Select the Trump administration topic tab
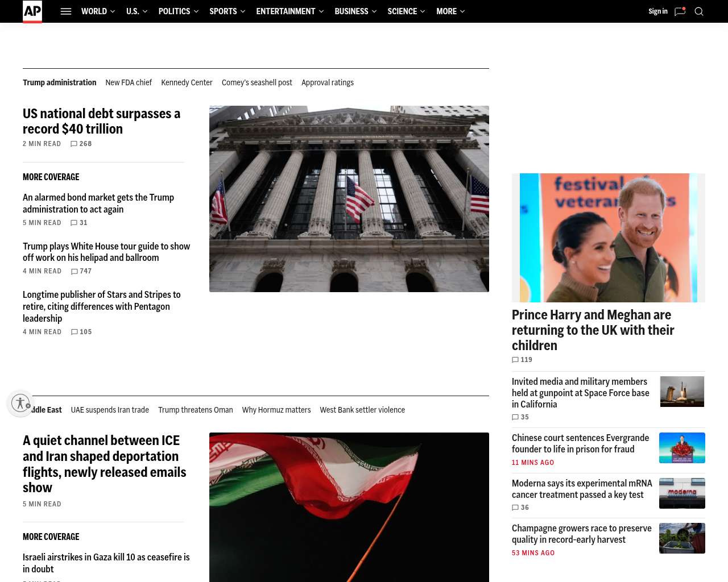The height and width of the screenshot is (582, 728). 60,82
